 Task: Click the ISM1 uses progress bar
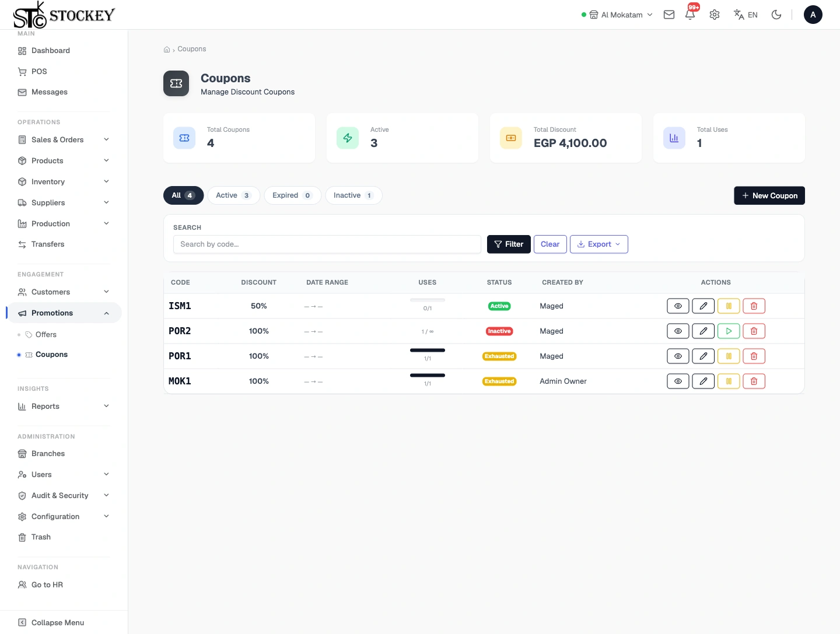pyautogui.click(x=428, y=300)
